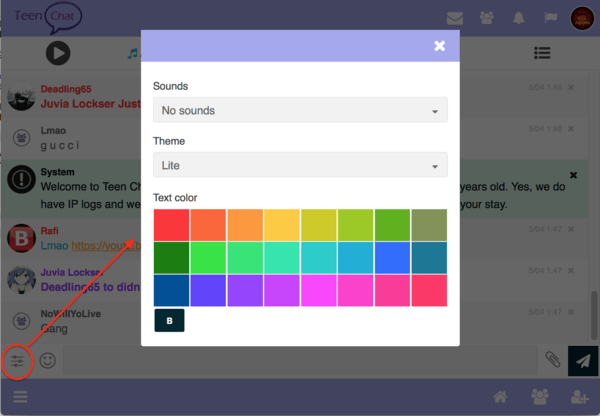Delete Deadling65's message with its X
Viewport: 600px width, 416px height.
click(571, 87)
